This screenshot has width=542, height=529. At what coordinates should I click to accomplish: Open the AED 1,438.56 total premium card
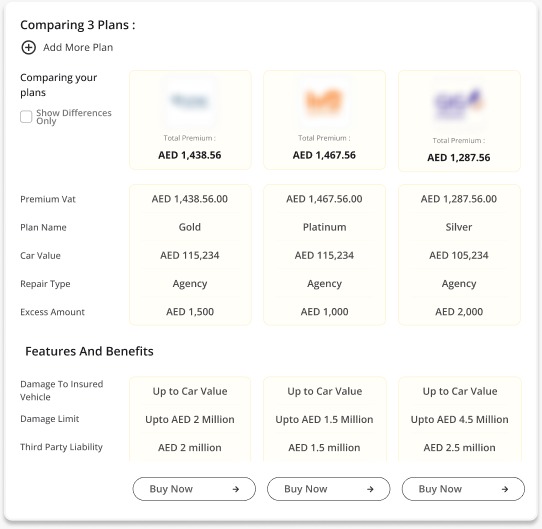[190, 120]
